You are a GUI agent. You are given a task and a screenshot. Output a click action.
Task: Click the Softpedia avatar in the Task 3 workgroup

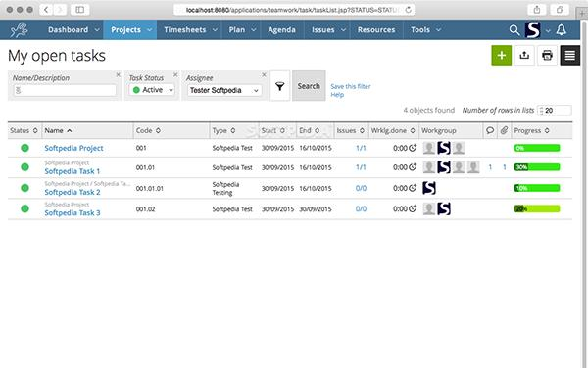tap(444, 208)
